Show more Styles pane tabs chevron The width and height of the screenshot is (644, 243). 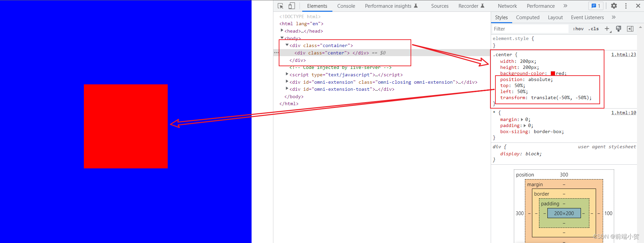click(614, 17)
